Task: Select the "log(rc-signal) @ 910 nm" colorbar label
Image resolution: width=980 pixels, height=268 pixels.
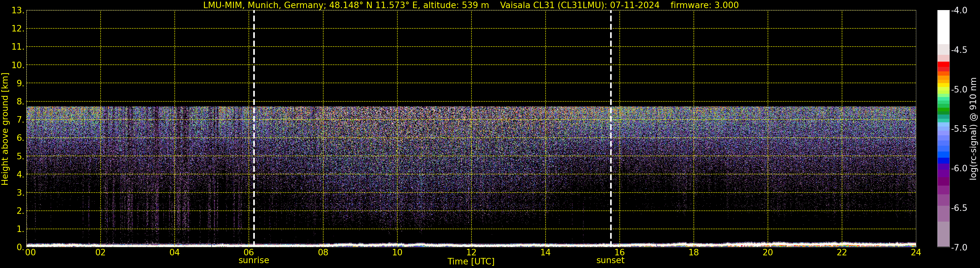Action: 973,129
